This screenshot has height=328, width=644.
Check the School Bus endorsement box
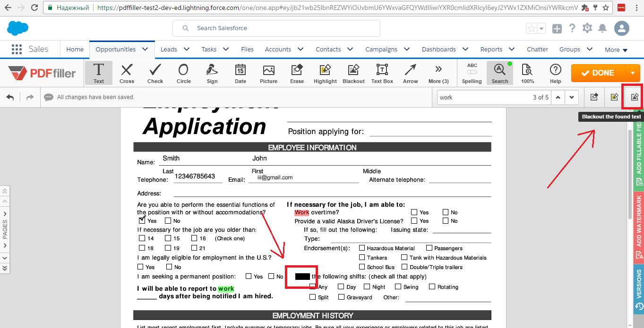pos(362,267)
